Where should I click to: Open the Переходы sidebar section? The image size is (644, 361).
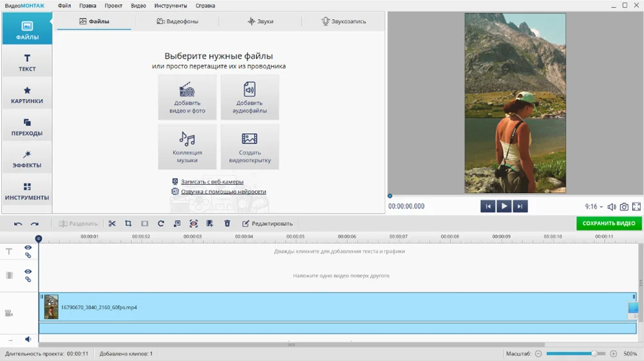[x=27, y=127]
